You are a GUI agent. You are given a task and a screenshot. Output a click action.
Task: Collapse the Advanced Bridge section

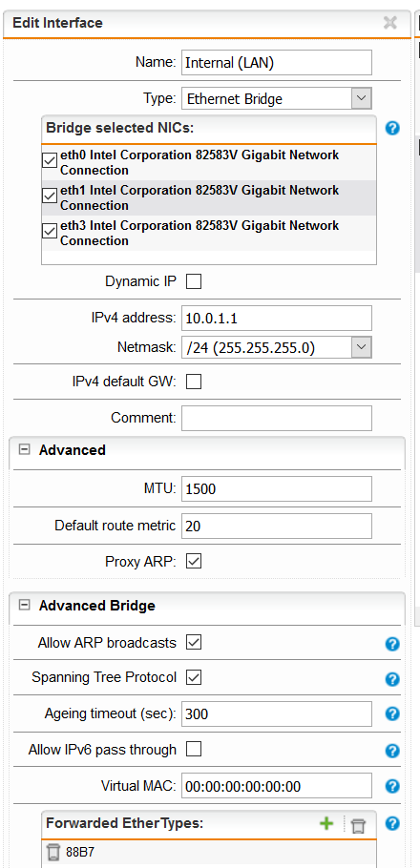pos(24,605)
